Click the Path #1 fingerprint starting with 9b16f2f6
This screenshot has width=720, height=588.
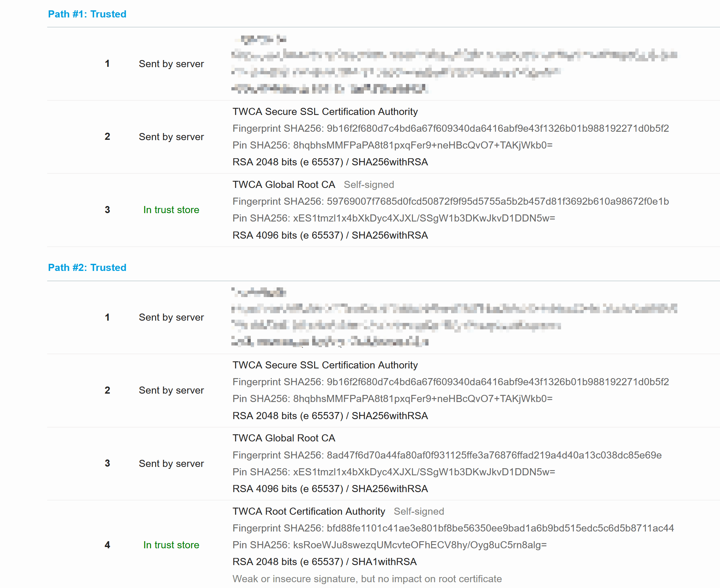(450, 129)
